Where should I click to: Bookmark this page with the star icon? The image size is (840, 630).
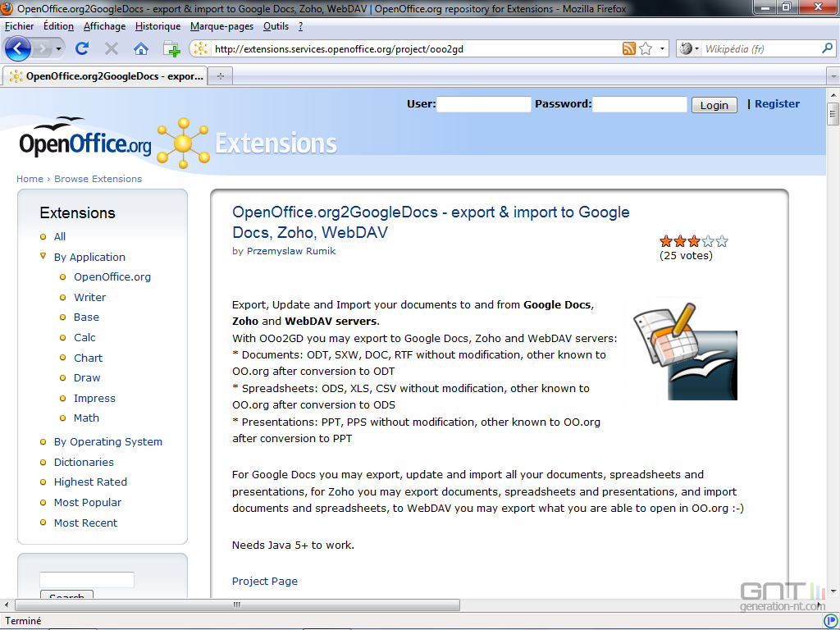(x=646, y=48)
